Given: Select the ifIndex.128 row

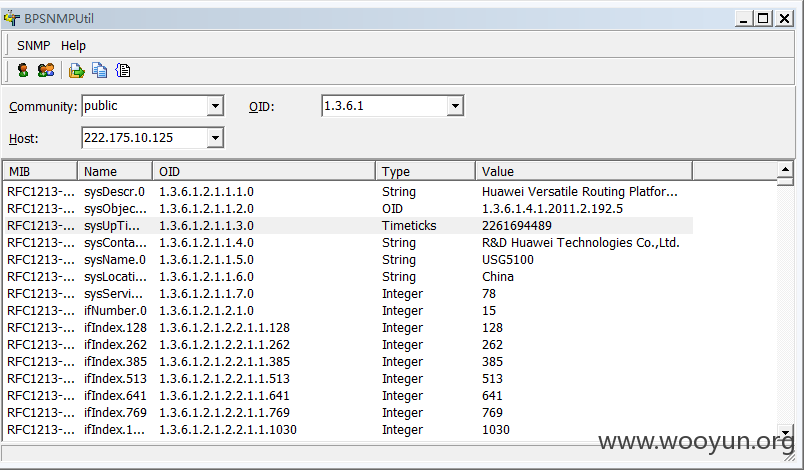Looking at the screenshot, I should [349, 328].
